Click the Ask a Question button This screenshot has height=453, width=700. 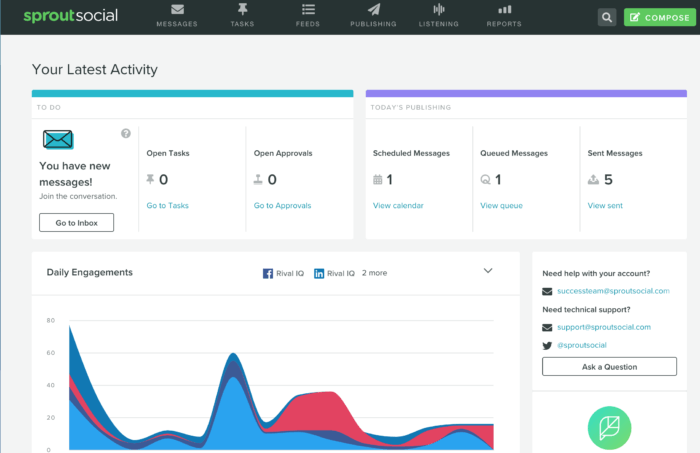609,367
